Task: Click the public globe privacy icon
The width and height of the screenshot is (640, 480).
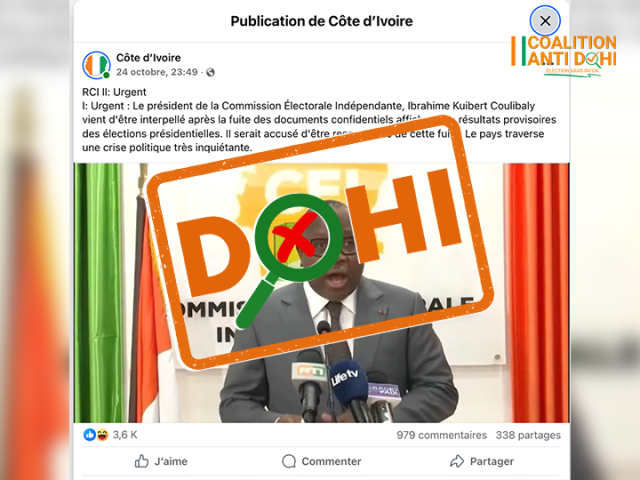Action: pyautogui.click(x=210, y=72)
